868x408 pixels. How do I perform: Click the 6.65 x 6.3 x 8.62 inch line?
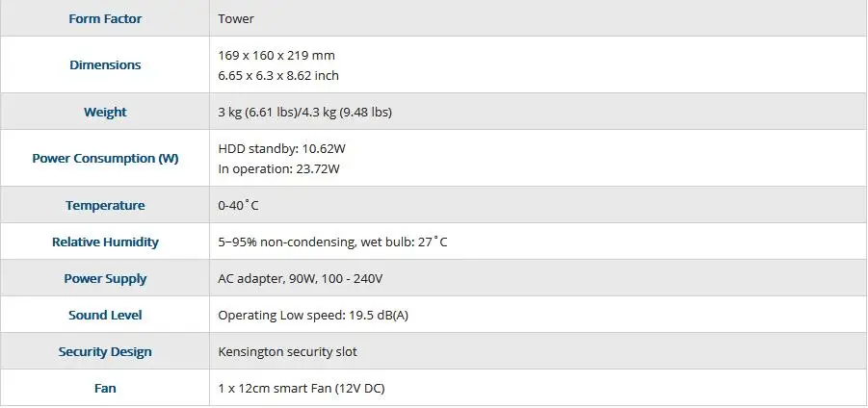pos(278,75)
